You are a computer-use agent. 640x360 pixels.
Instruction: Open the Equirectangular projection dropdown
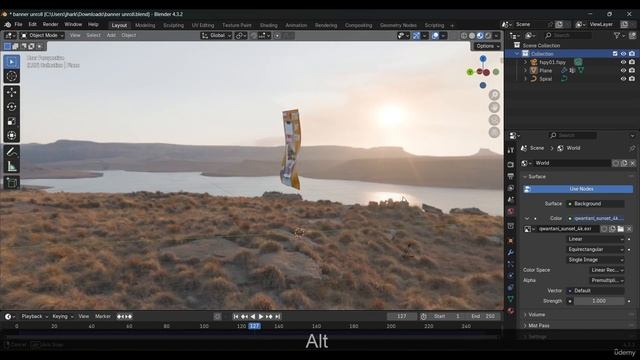596,249
